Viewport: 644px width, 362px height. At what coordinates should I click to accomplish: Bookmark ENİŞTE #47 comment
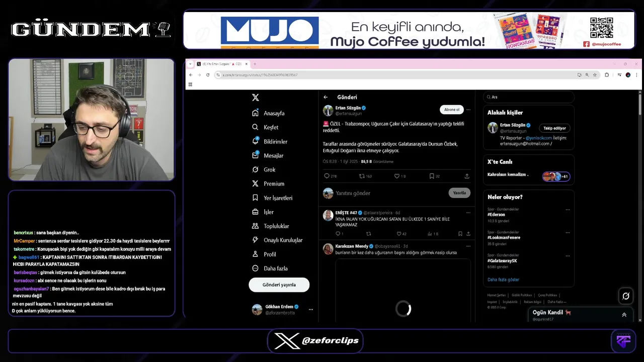point(460,234)
